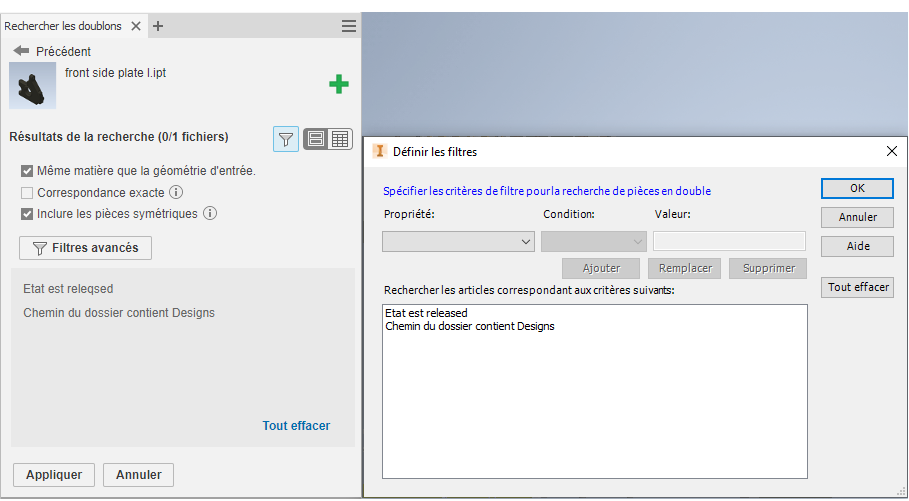Click the green plus add icon
Viewport: 909px width, 501px height.
(339, 84)
